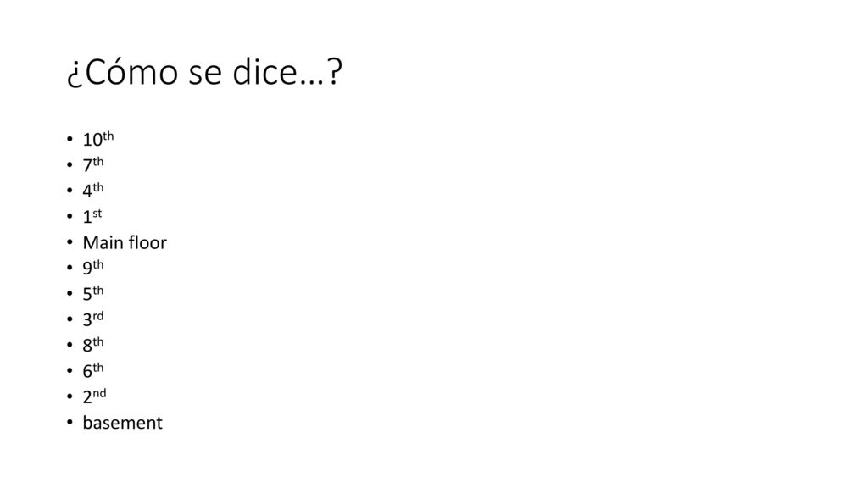Click the '7th' list entry
This screenshot has width=868, height=488.
pos(93,164)
